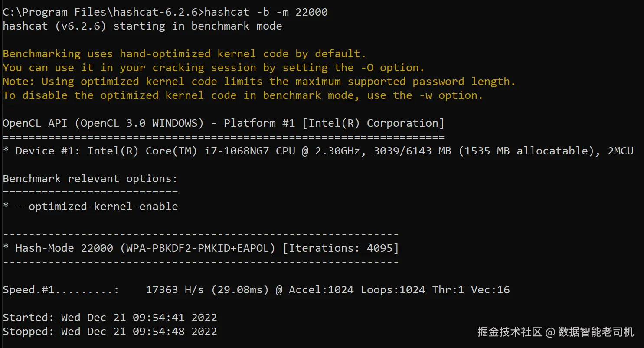Viewport: 644px width, 348px height.
Task: Click the 'Note: Using optimized kernel code' line
Action: tap(259, 82)
